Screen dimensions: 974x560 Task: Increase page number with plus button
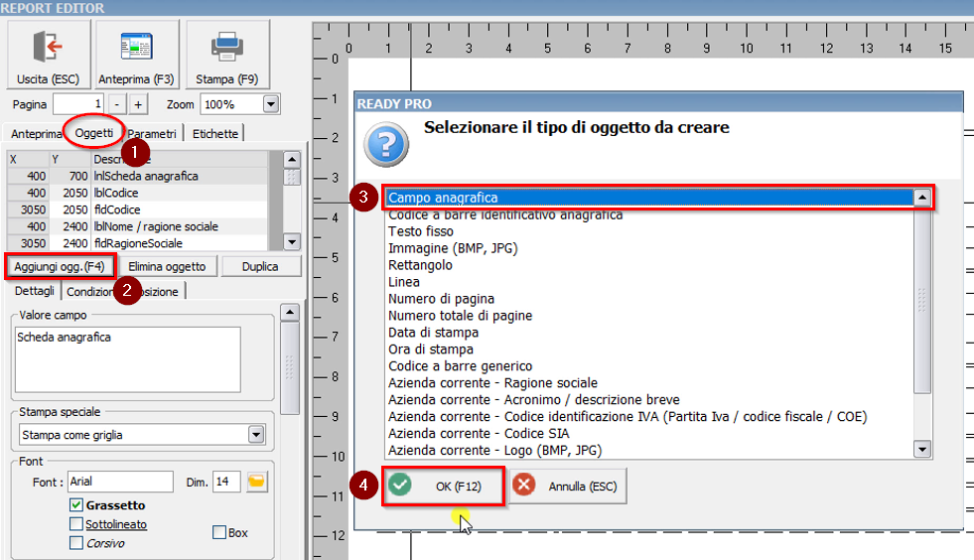point(138,104)
